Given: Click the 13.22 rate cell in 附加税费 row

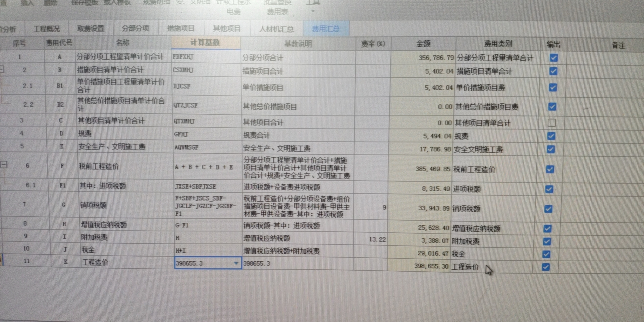Looking at the screenshot, I should pos(371,239).
